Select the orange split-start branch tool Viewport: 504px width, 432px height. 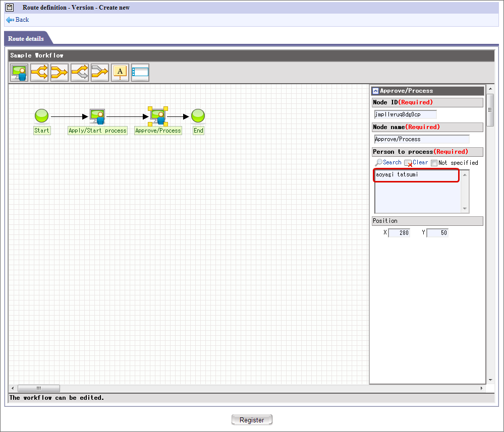click(x=39, y=72)
